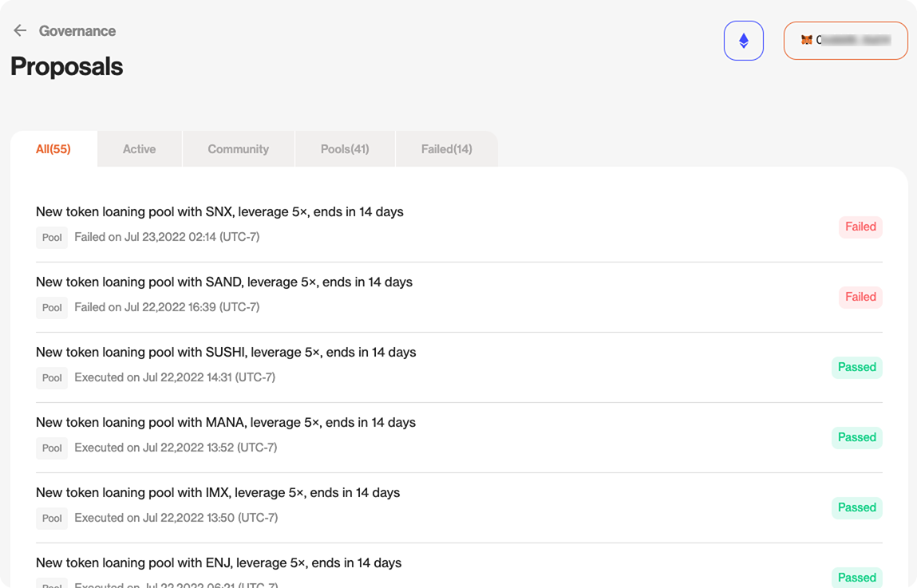
Task: Open the SAND token loaning pool proposal
Action: 223,282
